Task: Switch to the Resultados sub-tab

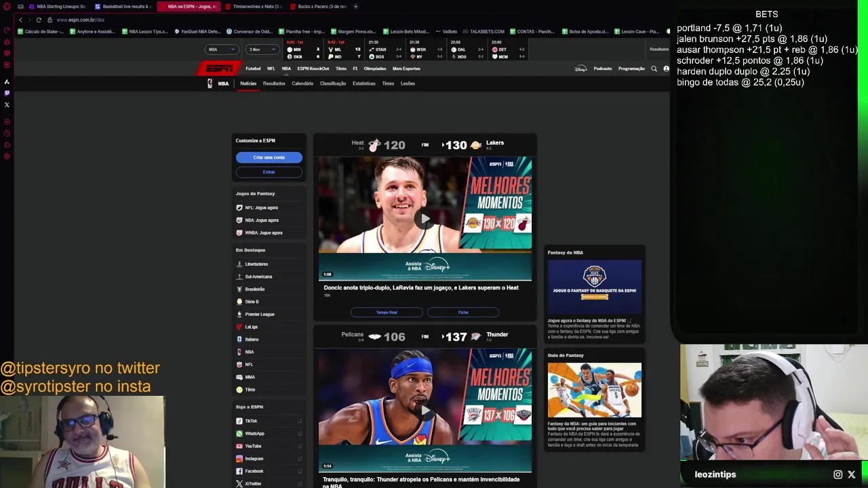Action: [x=274, y=83]
